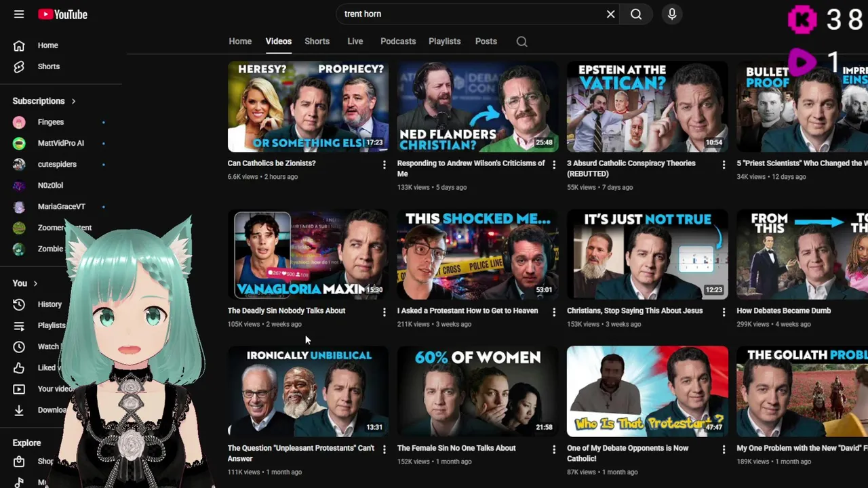Open more options for Can Catholics be Zionists?

coord(384,165)
